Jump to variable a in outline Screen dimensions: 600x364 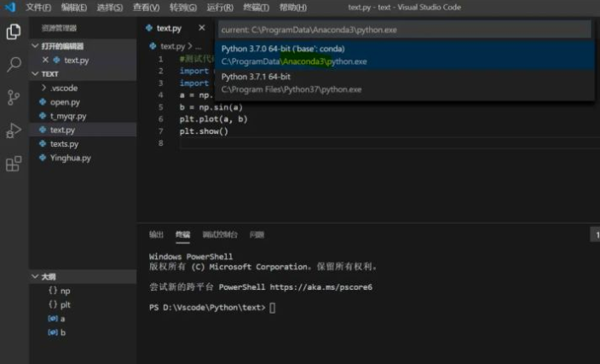coord(83,319)
